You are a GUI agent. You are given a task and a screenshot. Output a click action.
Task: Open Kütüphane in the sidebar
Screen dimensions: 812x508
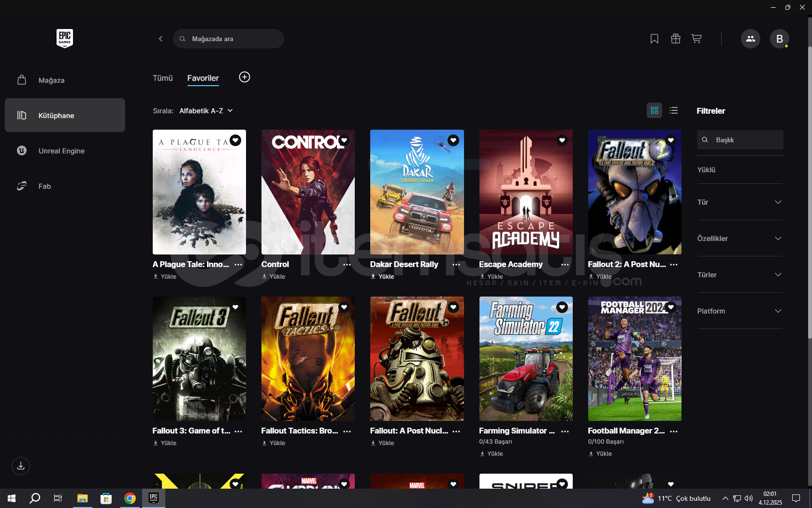(x=65, y=115)
